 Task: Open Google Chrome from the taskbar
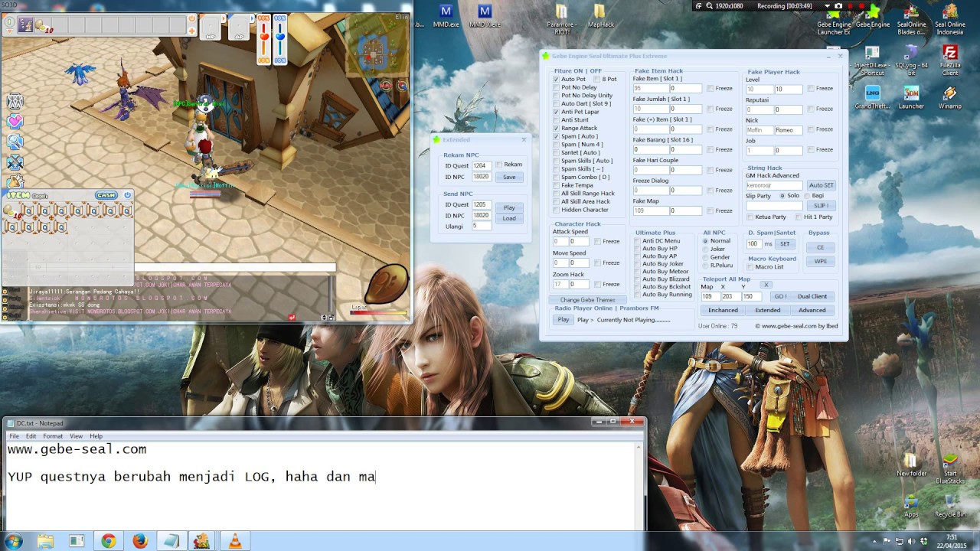(x=108, y=541)
